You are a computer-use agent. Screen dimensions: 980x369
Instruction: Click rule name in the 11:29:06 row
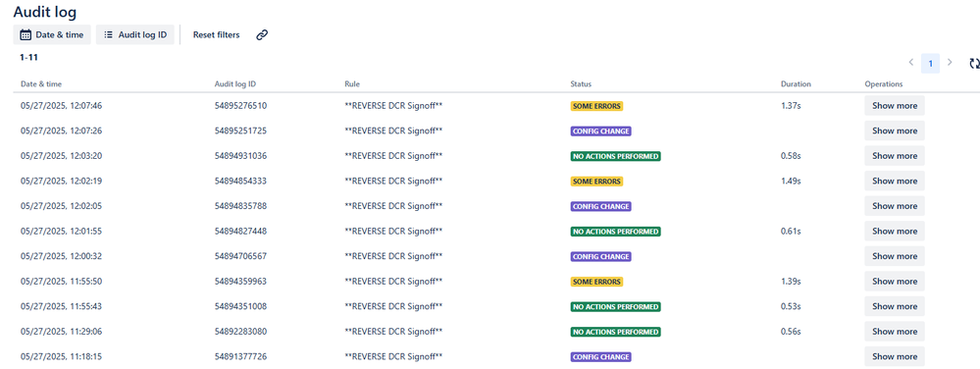[393, 332]
